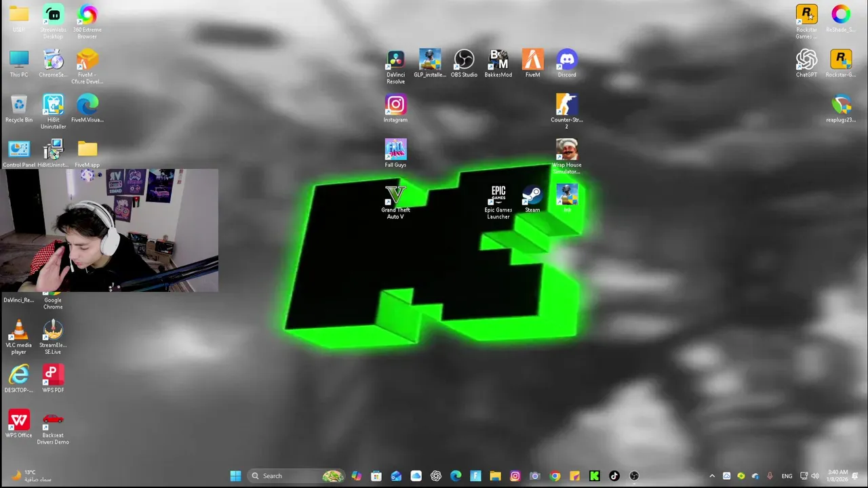Launch Epic Games Launcher desktop icon
Viewport: 868px width, 488px height.
[498, 202]
